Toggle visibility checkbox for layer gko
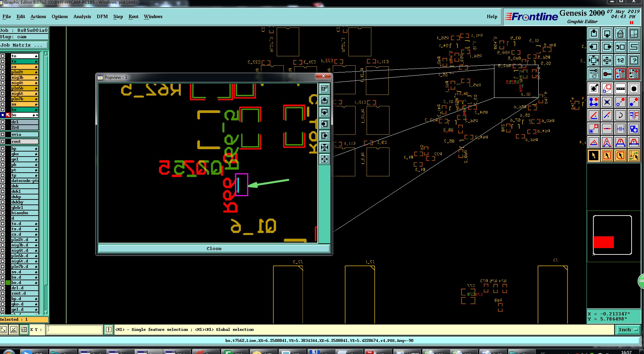The height and width of the screenshot is (354, 644). 3,154
